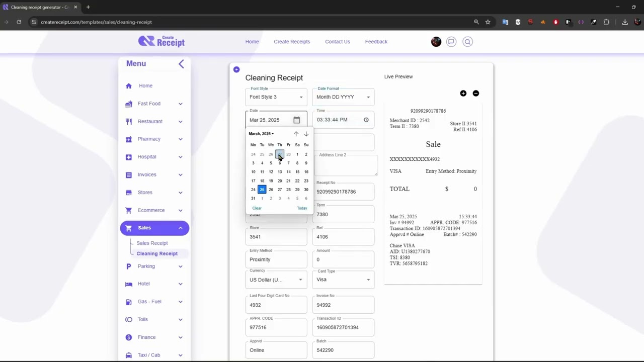Screen dimensions: 644x362
Task: Click the Ecommerce cart icon
Action: [x=129, y=210]
